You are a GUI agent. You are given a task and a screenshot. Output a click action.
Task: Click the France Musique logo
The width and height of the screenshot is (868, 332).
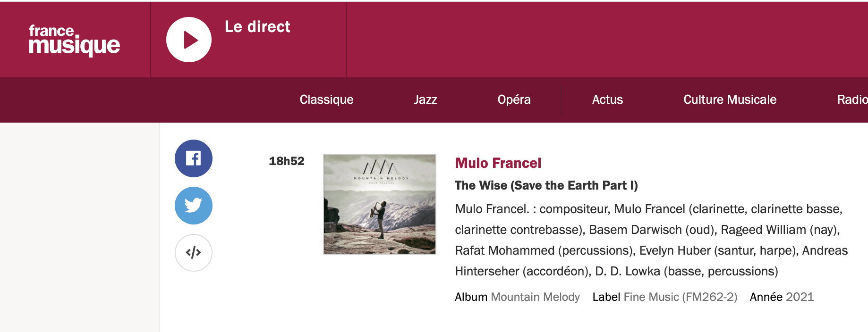coord(75,40)
